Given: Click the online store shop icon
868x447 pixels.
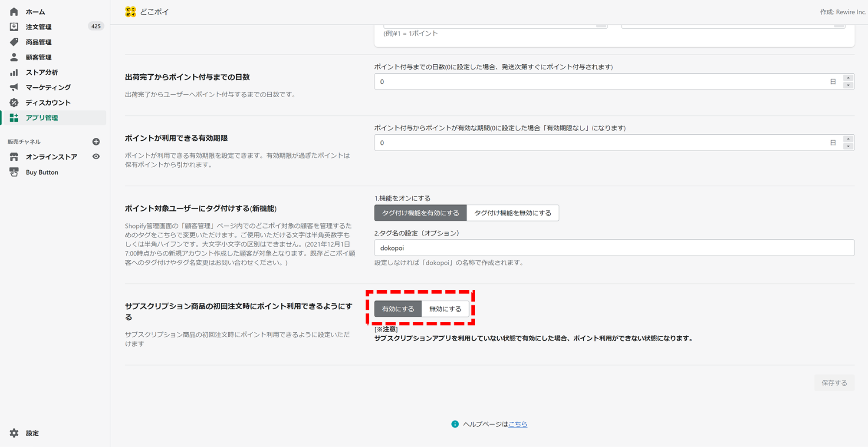Looking at the screenshot, I should click(14, 157).
